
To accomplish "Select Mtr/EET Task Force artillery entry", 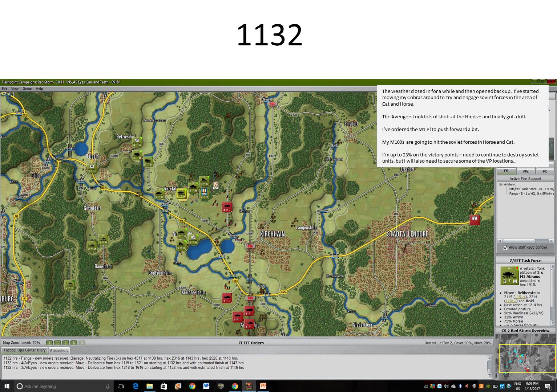I will 532,189.
